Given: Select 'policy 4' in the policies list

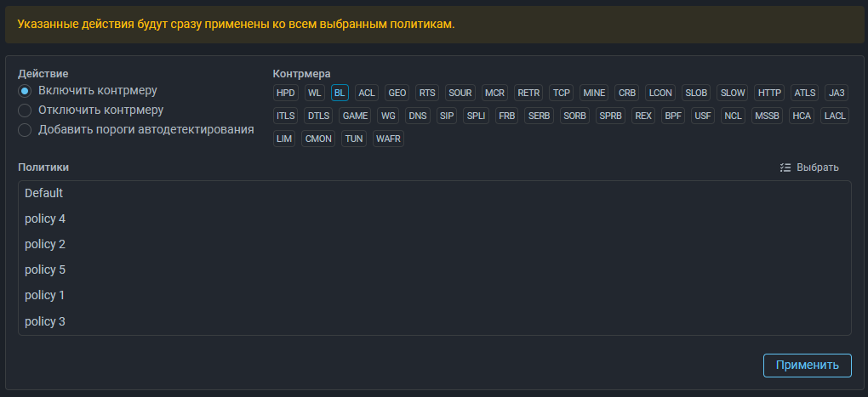Looking at the screenshot, I should 45,218.
